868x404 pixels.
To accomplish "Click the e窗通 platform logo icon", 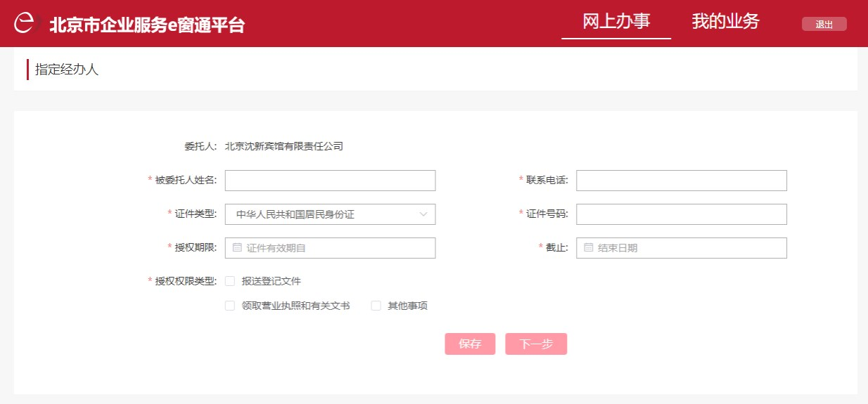I will coord(25,23).
